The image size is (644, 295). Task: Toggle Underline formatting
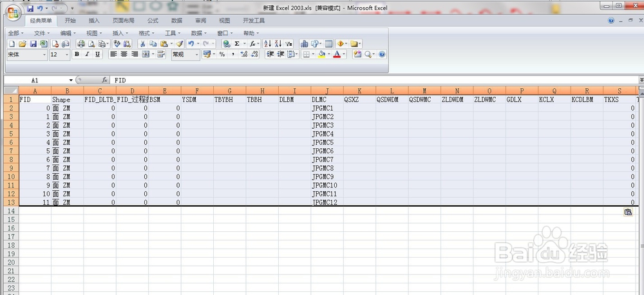click(97, 54)
